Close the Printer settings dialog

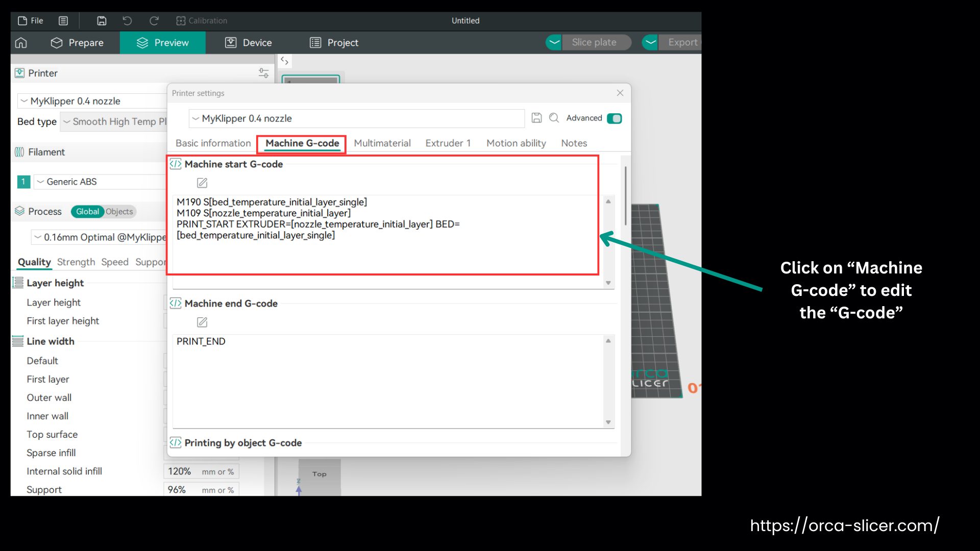[620, 93]
